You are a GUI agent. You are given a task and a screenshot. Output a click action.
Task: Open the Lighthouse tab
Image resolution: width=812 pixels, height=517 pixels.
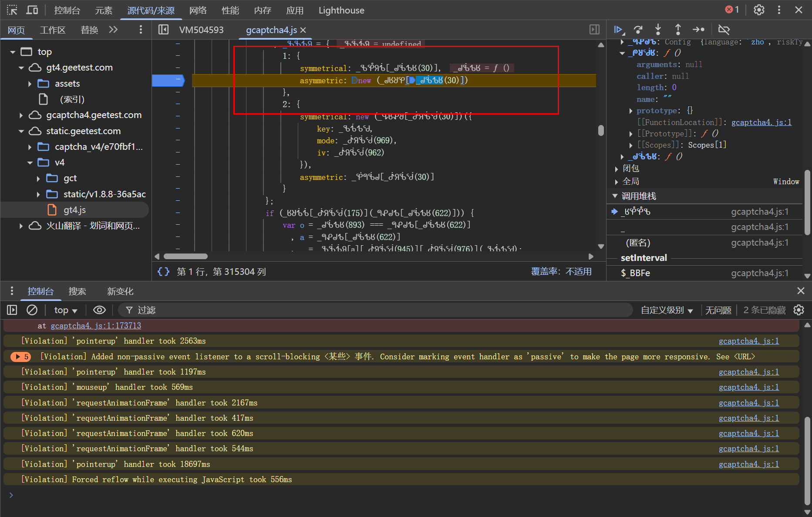pyautogui.click(x=341, y=10)
